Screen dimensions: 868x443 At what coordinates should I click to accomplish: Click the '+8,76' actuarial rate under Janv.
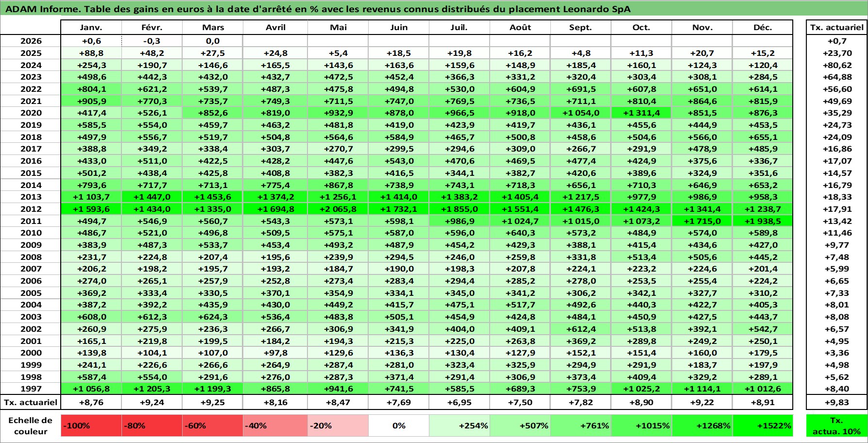click(91, 402)
